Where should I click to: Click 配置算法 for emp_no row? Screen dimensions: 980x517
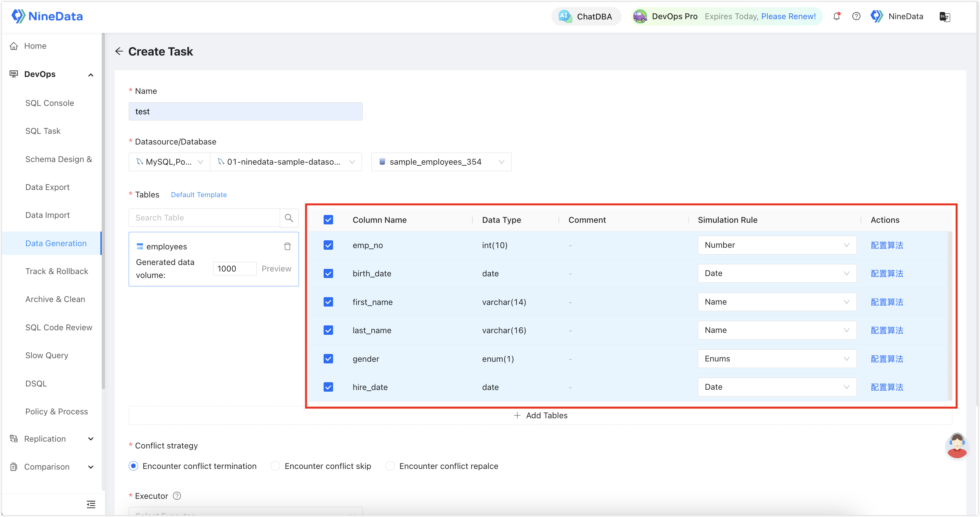pos(887,245)
